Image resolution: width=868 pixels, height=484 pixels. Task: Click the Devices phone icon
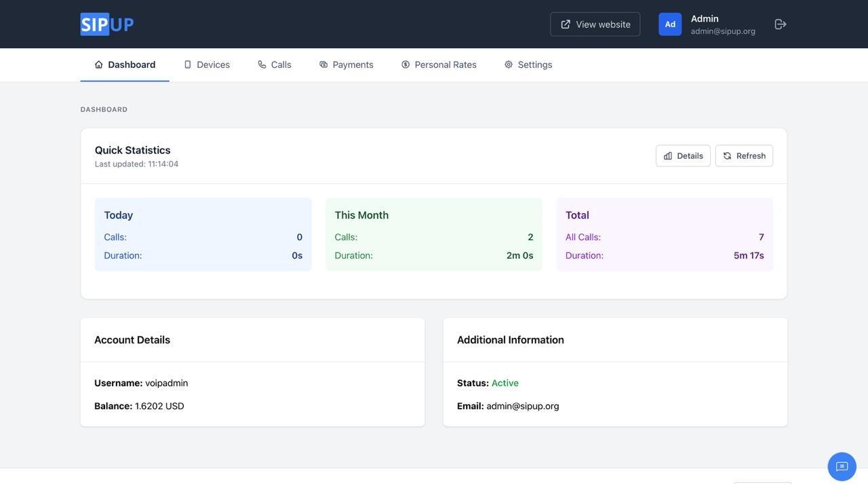pyautogui.click(x=188, y=64)
